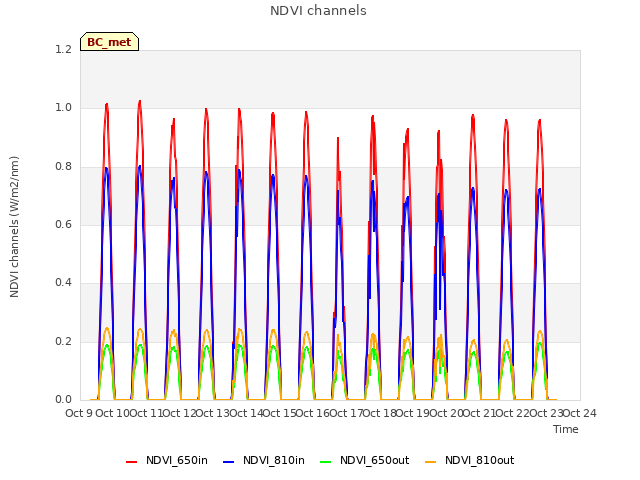
Task: Click the 0.4 y-axis tick label
Action: tap(63, 282)
